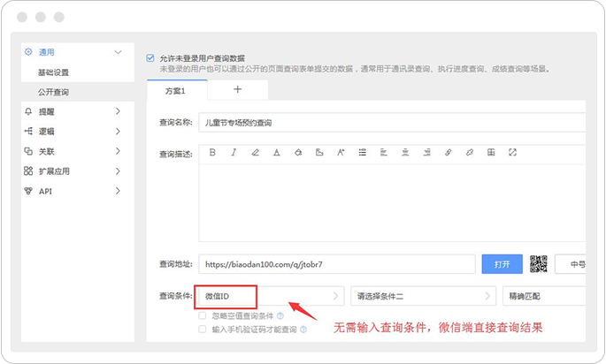Click the 查询名称 input field

(x=389, y=124)
